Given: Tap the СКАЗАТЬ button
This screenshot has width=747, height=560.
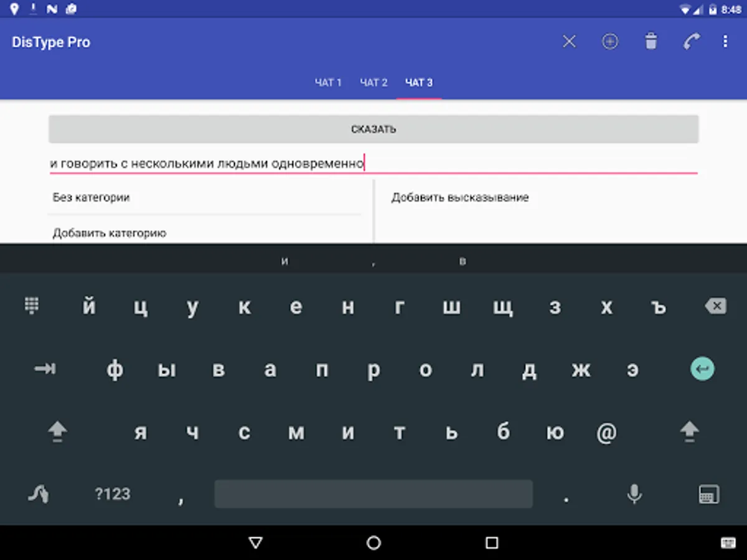Looking at the screenshot, I should click(x=374, y=129).
